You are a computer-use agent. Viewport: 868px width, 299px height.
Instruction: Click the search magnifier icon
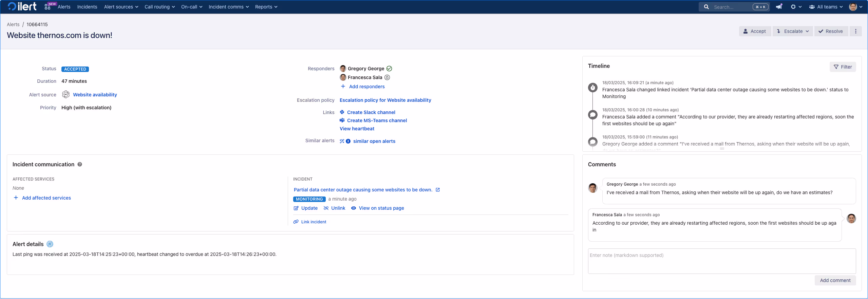(706, 7)
